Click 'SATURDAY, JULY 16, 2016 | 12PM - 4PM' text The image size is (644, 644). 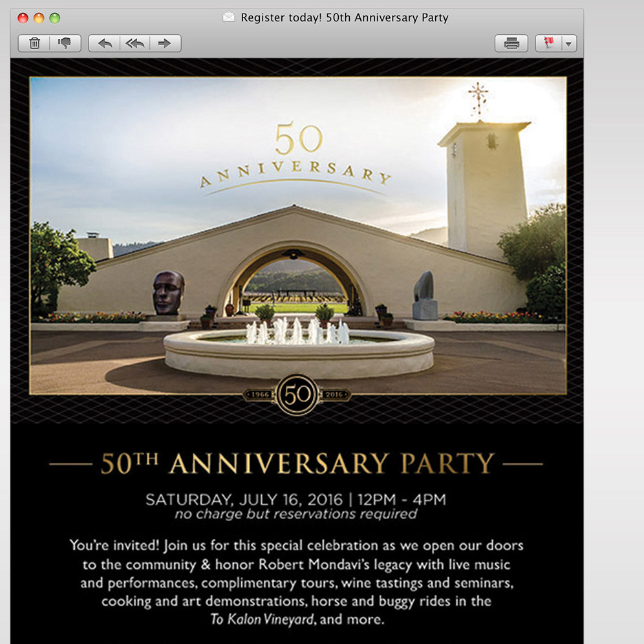pyautogui.click(x=295, y=499)
